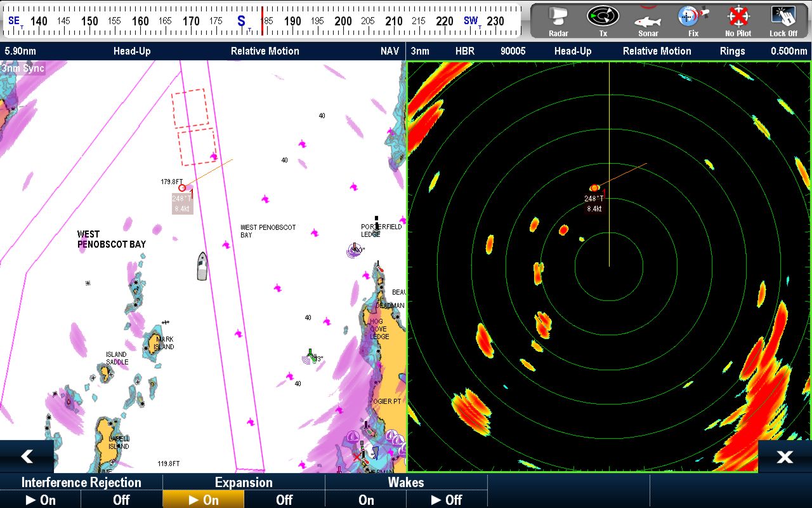Tap the Hog Cove Ledge label
The width and height of the screenshot is (812, 508).
[379, 329]
